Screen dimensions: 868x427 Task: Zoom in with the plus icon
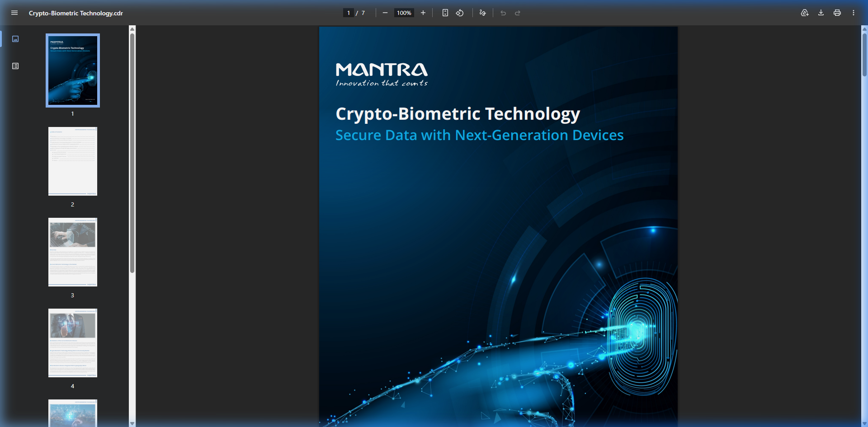coord(423,13)
